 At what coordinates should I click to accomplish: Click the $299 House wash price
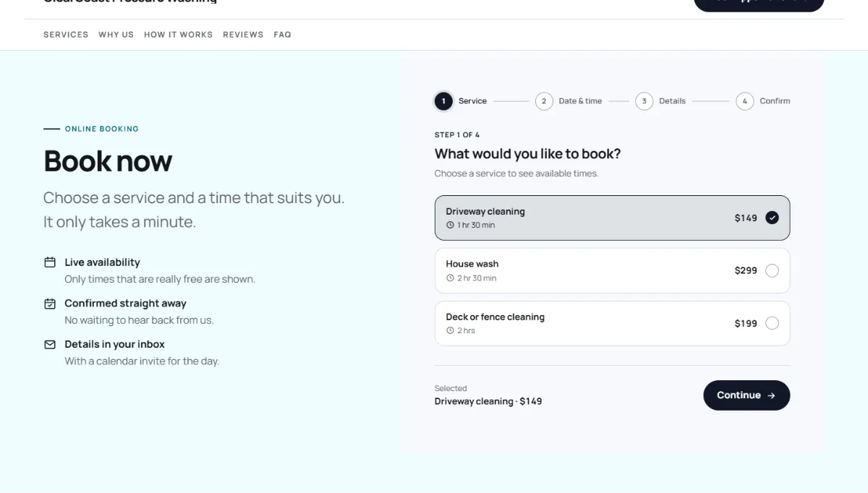[x=746, y=270]
